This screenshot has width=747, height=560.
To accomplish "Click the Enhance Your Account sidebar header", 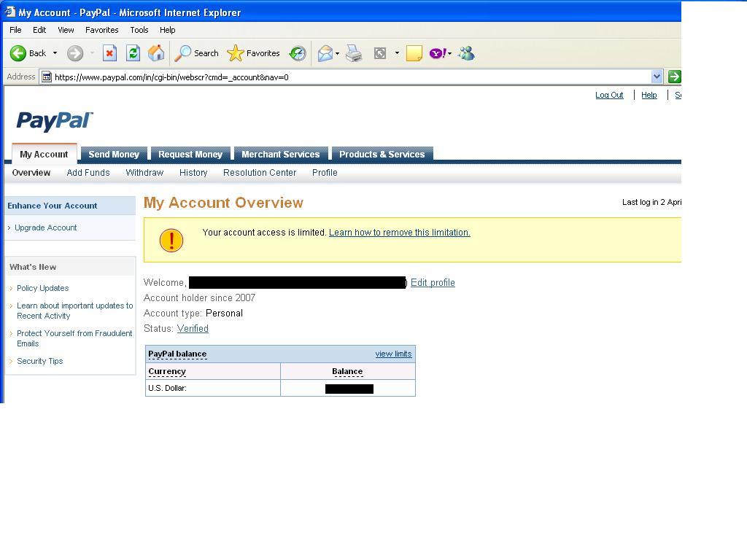I will point(70,206).
